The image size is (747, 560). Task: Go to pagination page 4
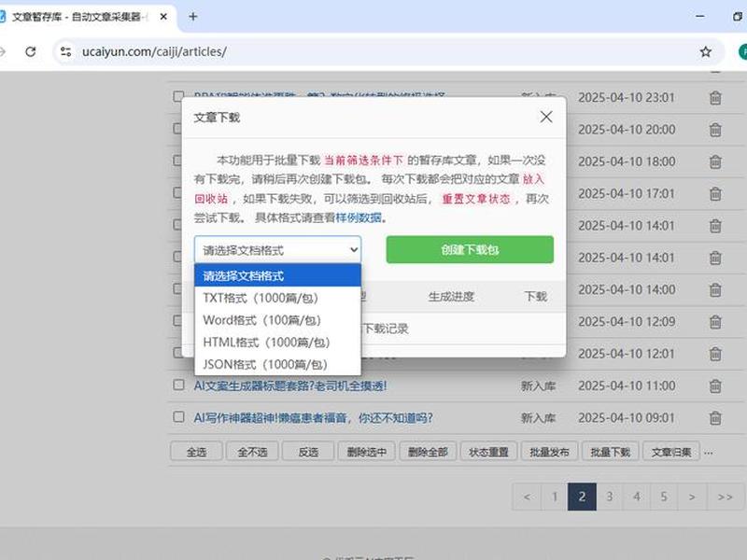tap(637, 497)
